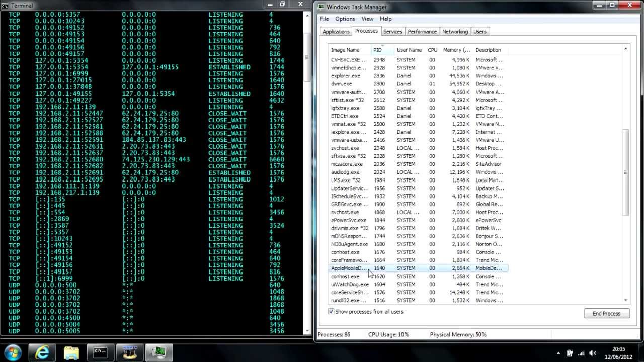Select the coreServiceSh... process row
The width and height of the screenshot is (644, 362).
coord(418,292)
